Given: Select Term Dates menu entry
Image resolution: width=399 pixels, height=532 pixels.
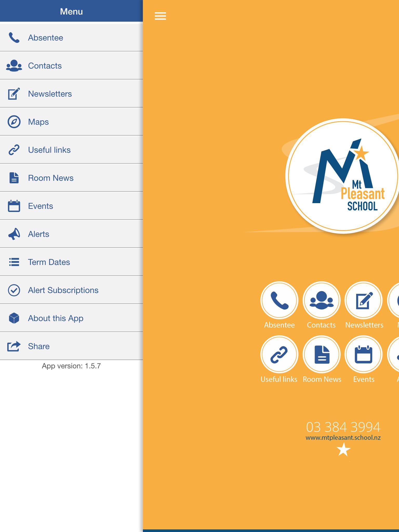Looking at the screenshot, I should coord(71,262).
